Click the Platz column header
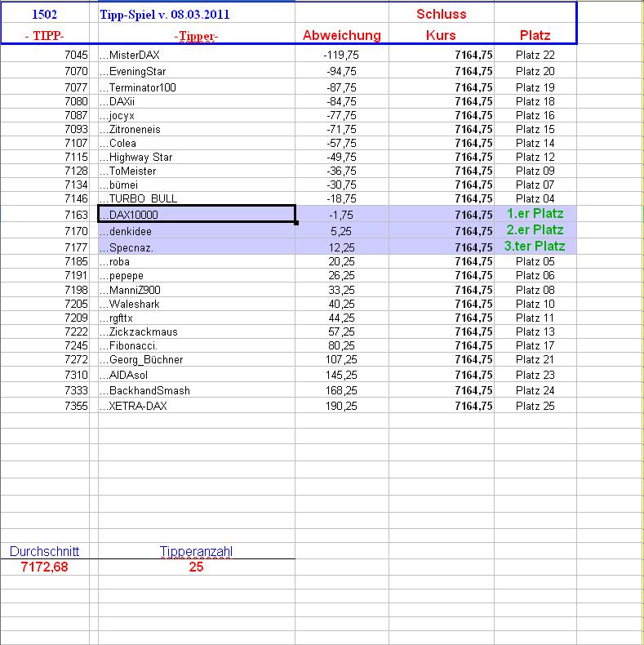This screenshot has width=644, height=645. (x=535, y=35)
